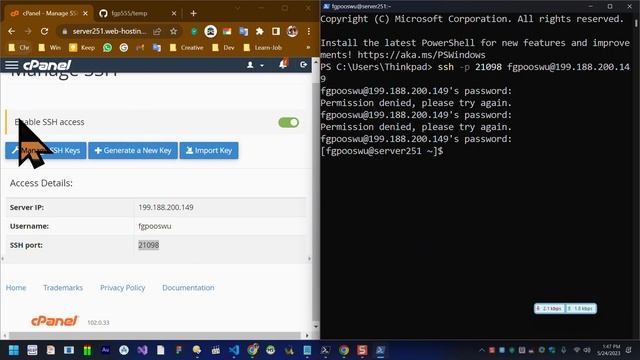Click the cPanel logo in header

(47, 65)
